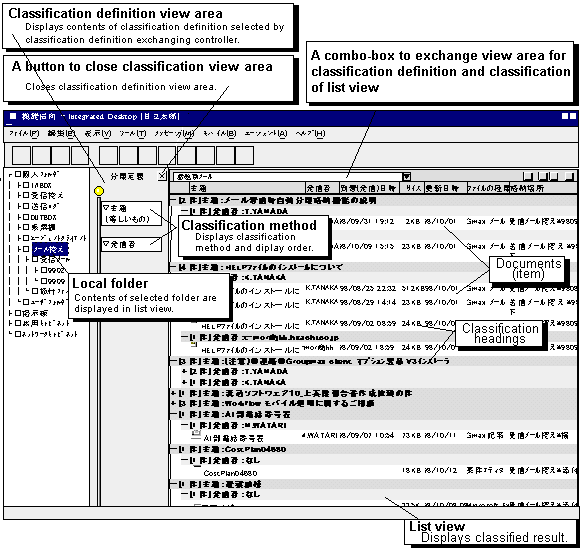Sort by the 主題 column header
This screenshot has width=582, height=550.
(247, 188)
